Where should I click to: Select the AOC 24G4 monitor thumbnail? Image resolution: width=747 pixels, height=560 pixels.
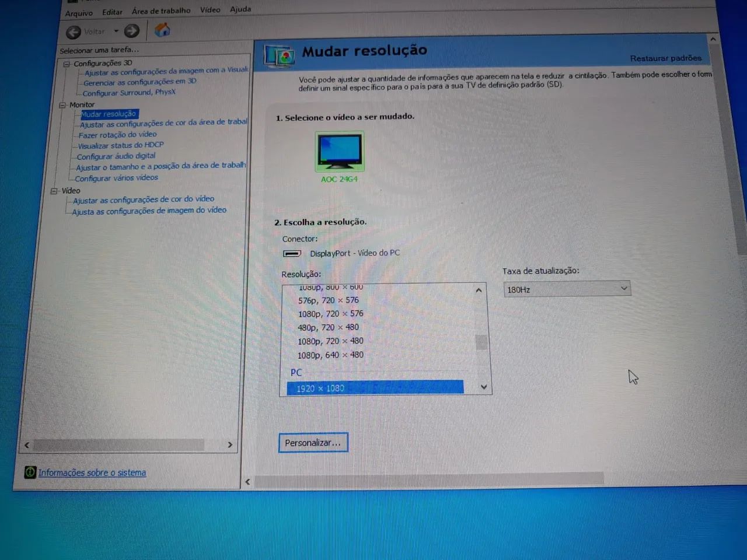tap(339, 151)
